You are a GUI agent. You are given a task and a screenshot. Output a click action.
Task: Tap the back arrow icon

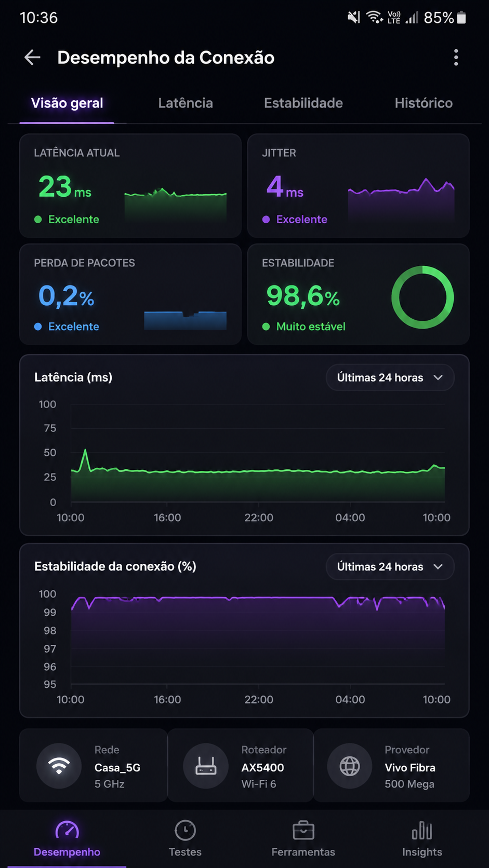[x=32, y=58]
